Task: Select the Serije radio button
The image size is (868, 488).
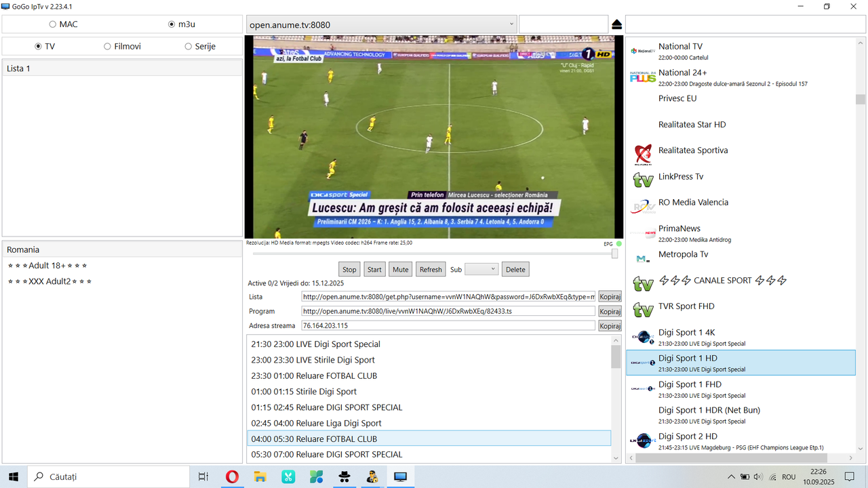Action: click(x=189, y=46)
